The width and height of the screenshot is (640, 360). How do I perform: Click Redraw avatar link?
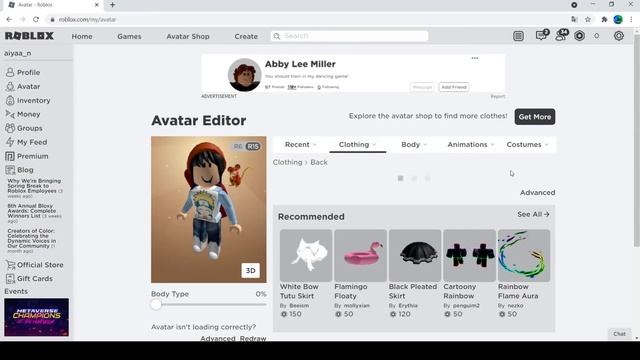253,338
